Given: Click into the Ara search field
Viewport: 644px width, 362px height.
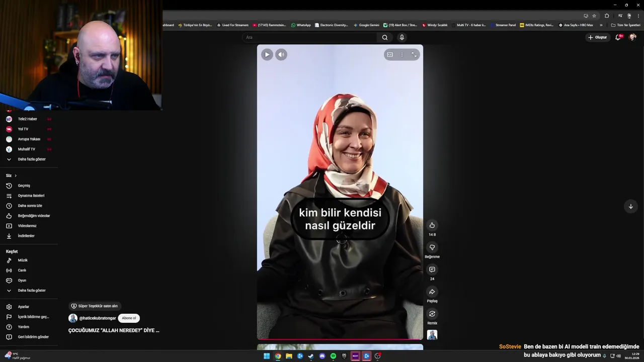Looking at the screenshot, I should [x=309, y=37].
